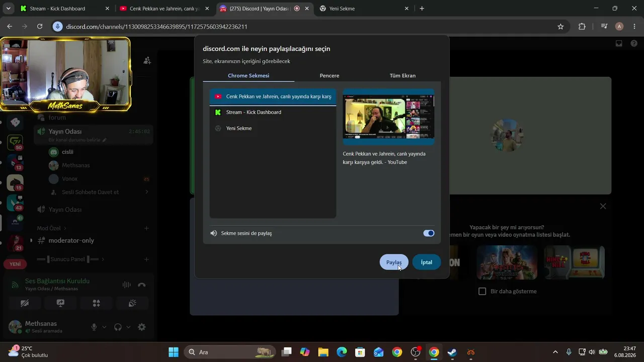644x362 pixels.
Task: Mute the Discord microphone
Action: (94, 327)
